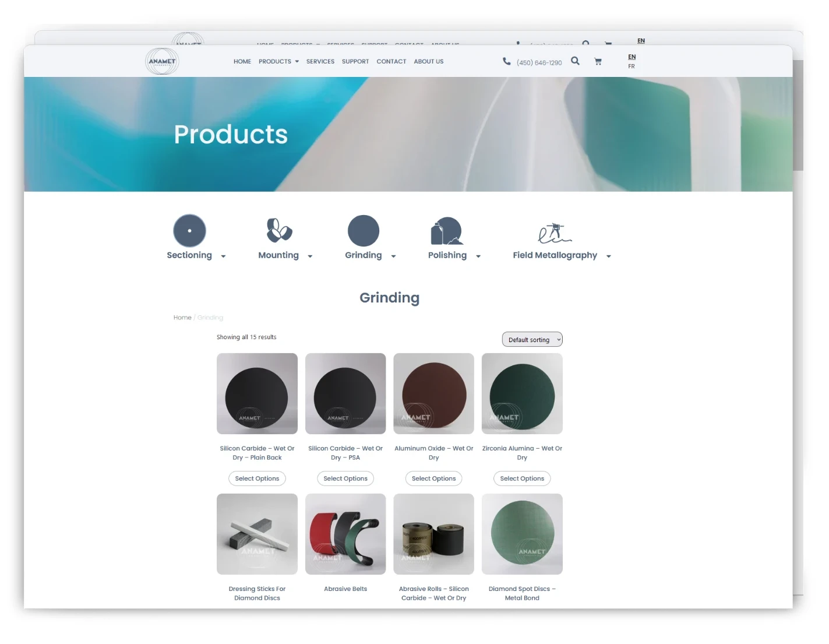Screen dimensions: 829x644
Task: Open the About Us menu item
Action: click(428, 61)
